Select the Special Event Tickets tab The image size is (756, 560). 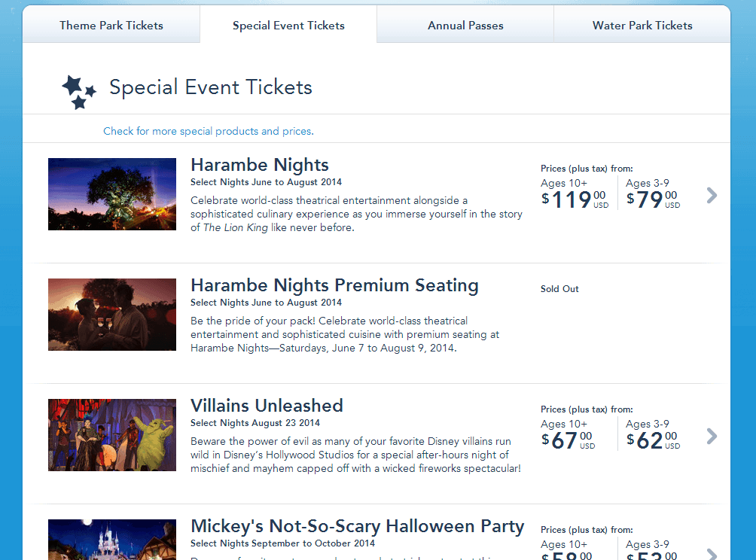pyautogui.click(x=288, y=26)
